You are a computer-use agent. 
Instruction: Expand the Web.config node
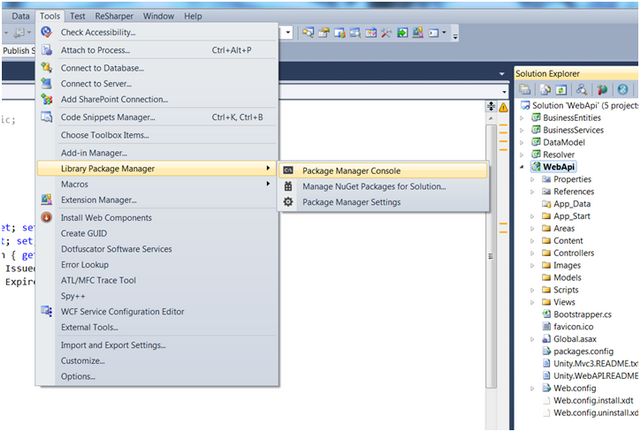(x=532, y=388)
